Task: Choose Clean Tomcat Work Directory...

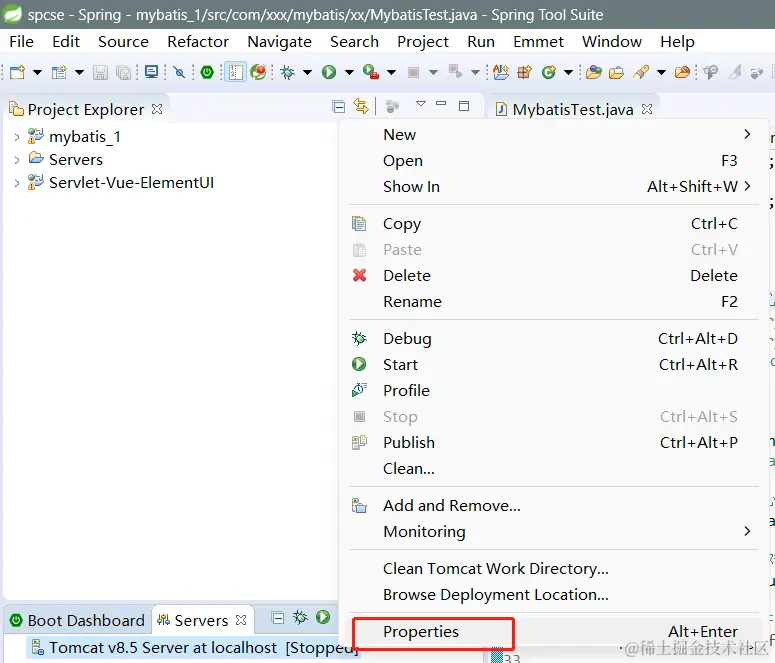Action: [554, 569]
